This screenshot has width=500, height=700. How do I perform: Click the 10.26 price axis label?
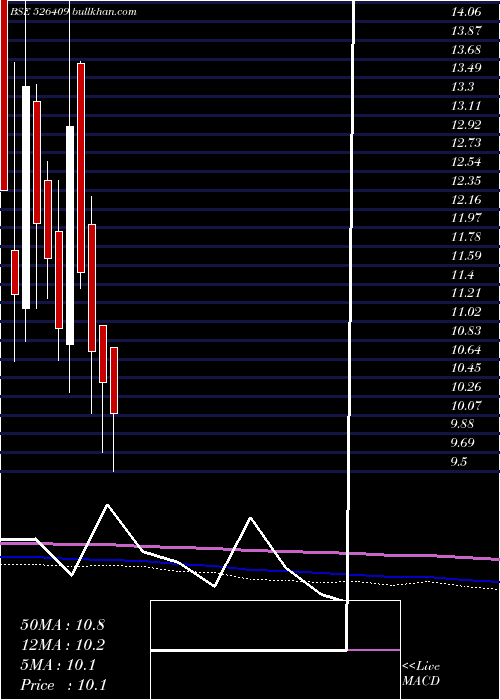pyautogui.click(x=466, y=387)
